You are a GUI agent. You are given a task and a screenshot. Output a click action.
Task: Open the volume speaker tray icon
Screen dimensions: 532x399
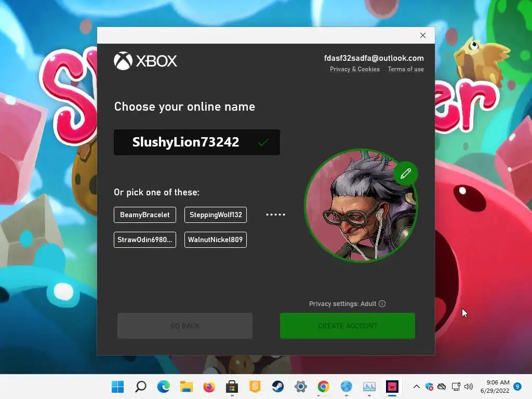tap(469, 387)
